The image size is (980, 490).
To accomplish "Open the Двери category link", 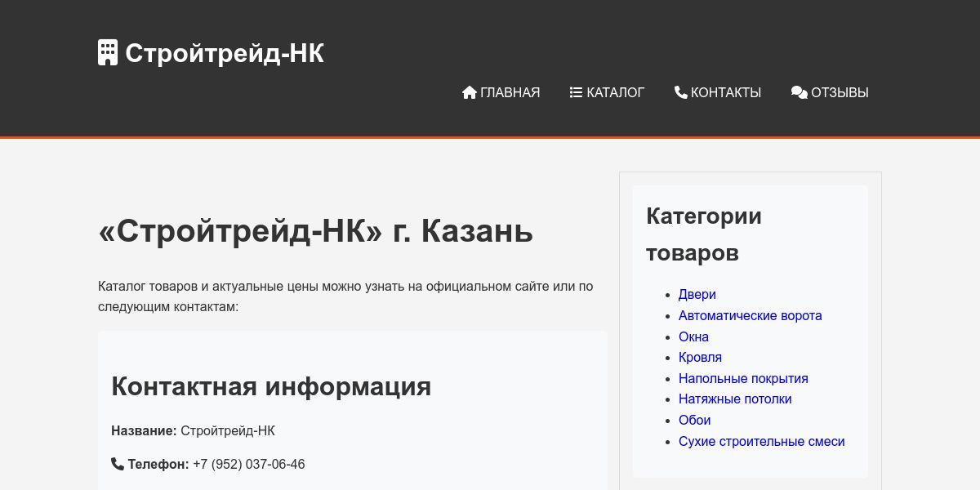I will [x=697, y=294].
